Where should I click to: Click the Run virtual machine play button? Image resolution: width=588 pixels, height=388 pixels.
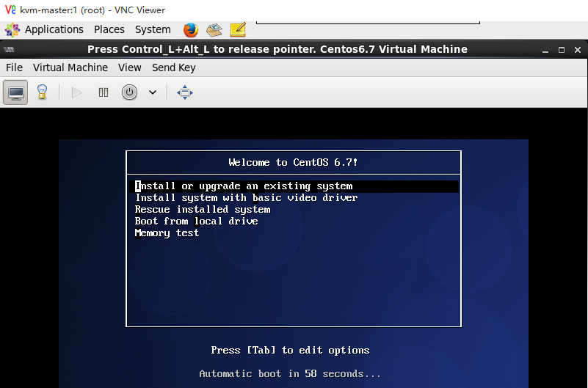coord(76,92)
